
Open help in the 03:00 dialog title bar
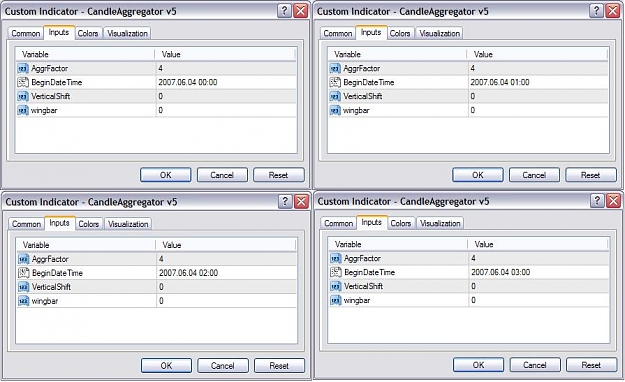(x=597, y=201)
